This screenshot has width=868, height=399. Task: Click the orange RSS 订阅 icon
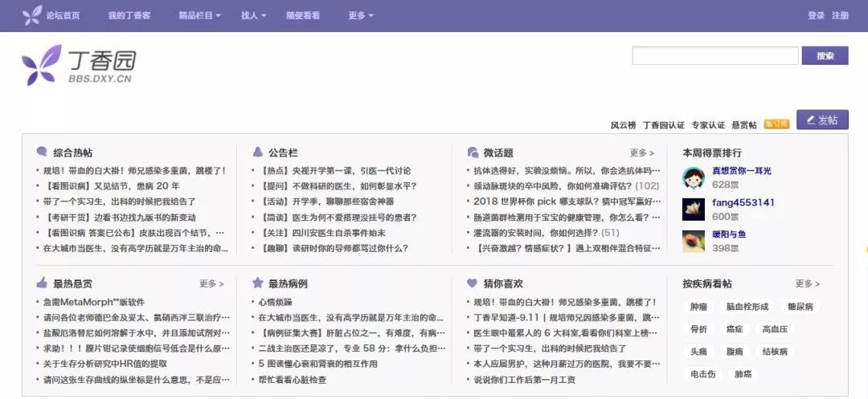(776, 124)
